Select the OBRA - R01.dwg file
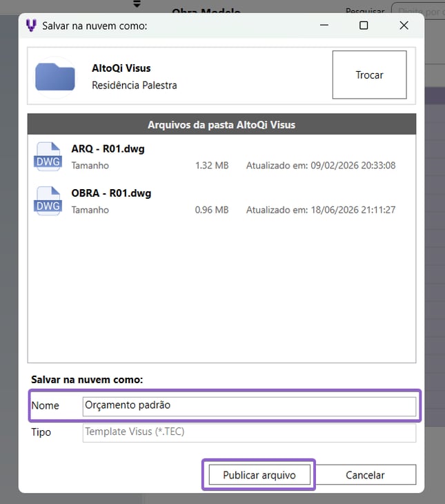Screen dimensions: 445x504 (221, 201)
